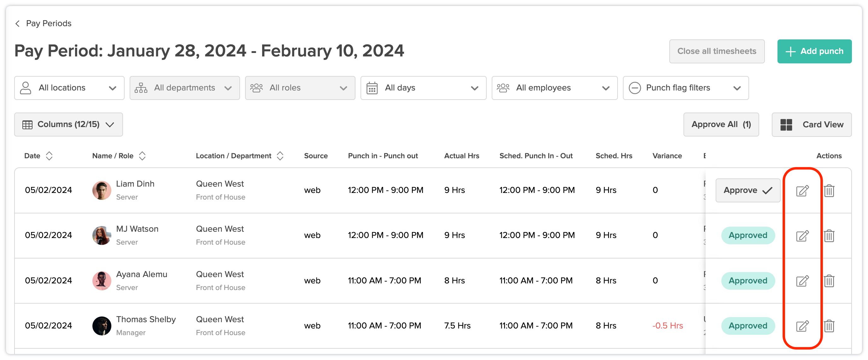
Task: Click trash icon in Ayana Alemu's row
Action: 829,281
